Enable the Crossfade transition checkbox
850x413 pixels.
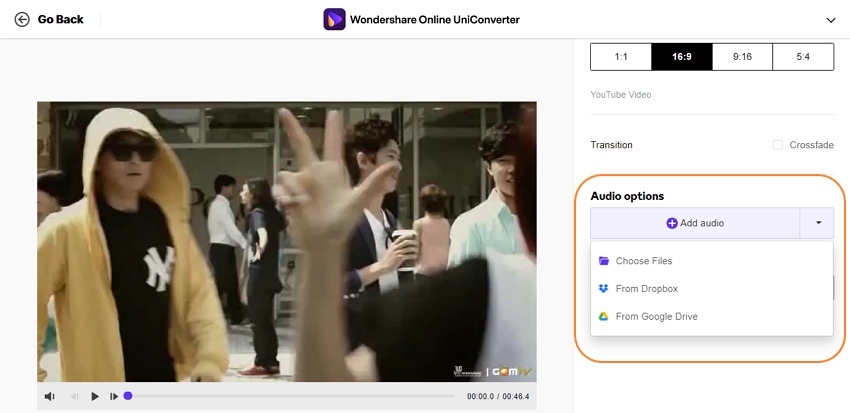(x=778, y=145)
